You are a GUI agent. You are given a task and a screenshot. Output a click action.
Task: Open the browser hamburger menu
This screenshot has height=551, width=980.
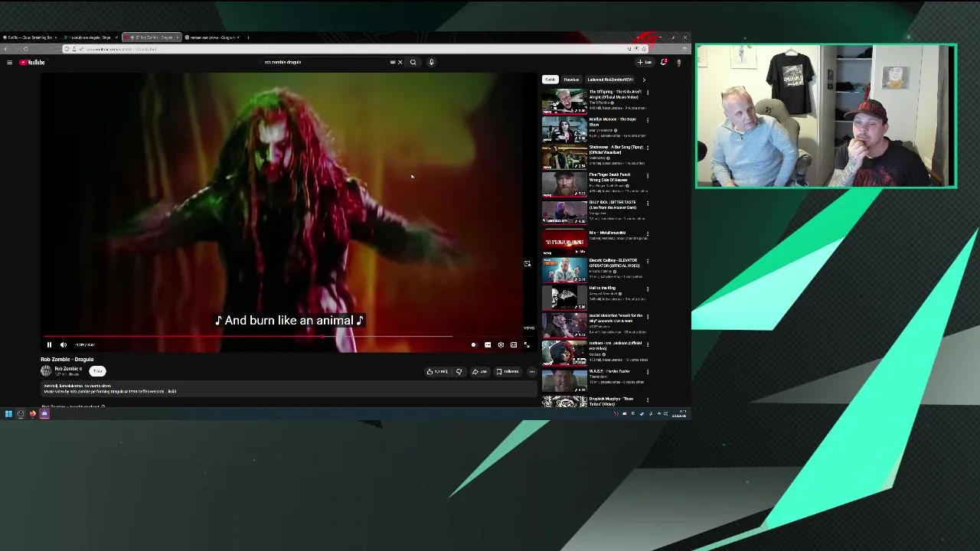click(x=684, y=49)
